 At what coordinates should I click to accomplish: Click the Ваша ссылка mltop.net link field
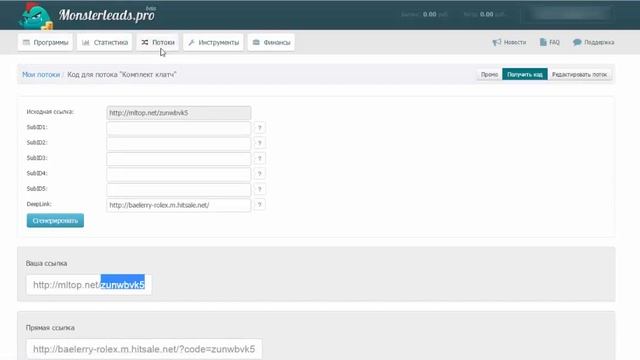point(89,285)
